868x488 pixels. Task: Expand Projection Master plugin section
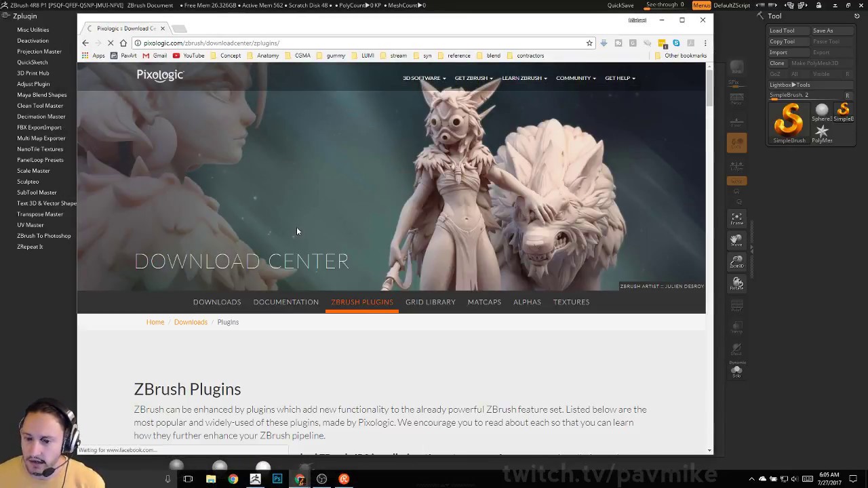pos(39,52)
